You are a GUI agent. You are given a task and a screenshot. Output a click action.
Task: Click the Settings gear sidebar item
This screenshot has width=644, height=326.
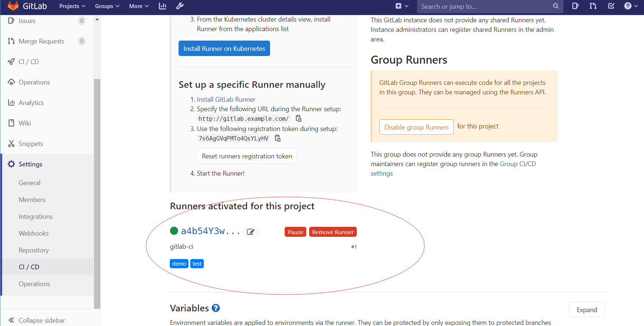pyautogui.click(x=47, y=164)
